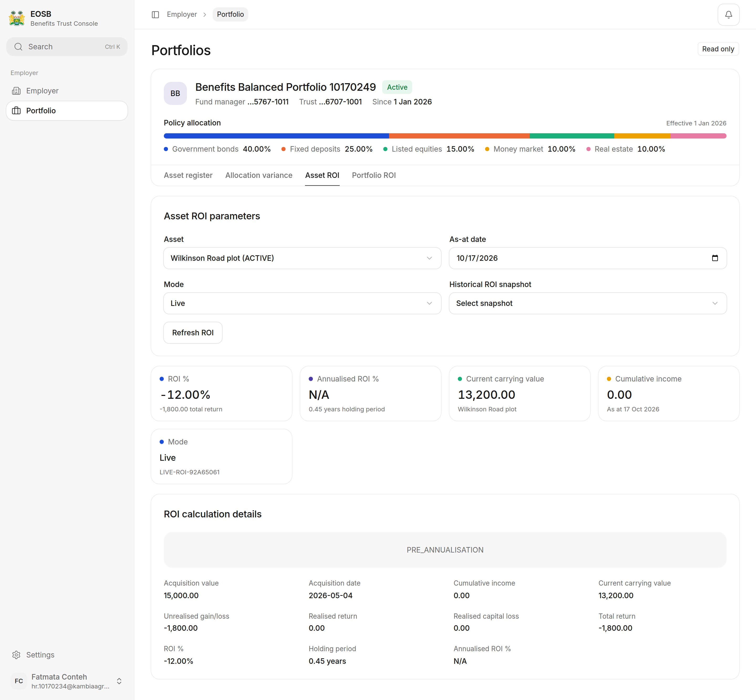Click the Refresh ROI button
Image resolution: width=756 pixels, height=700 pixels.
(193, 333)
